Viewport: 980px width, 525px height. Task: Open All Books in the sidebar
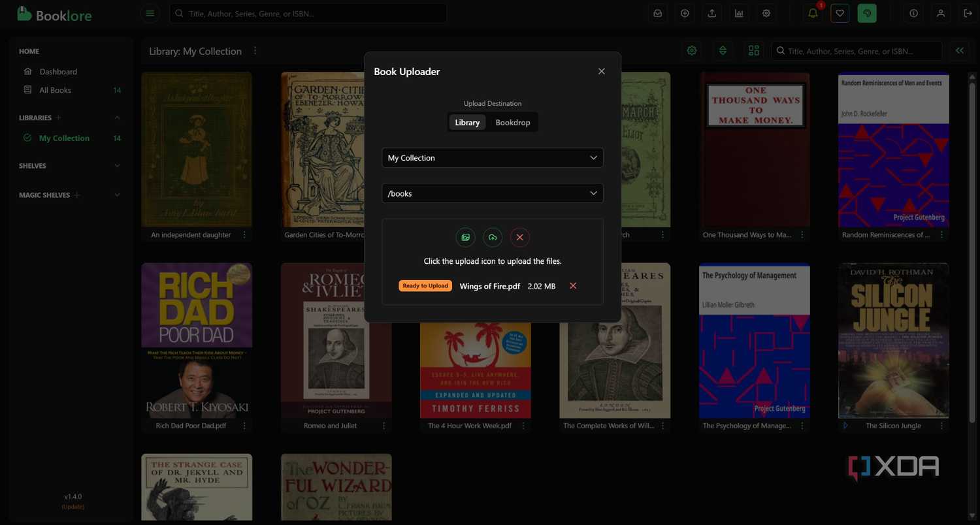56,90
